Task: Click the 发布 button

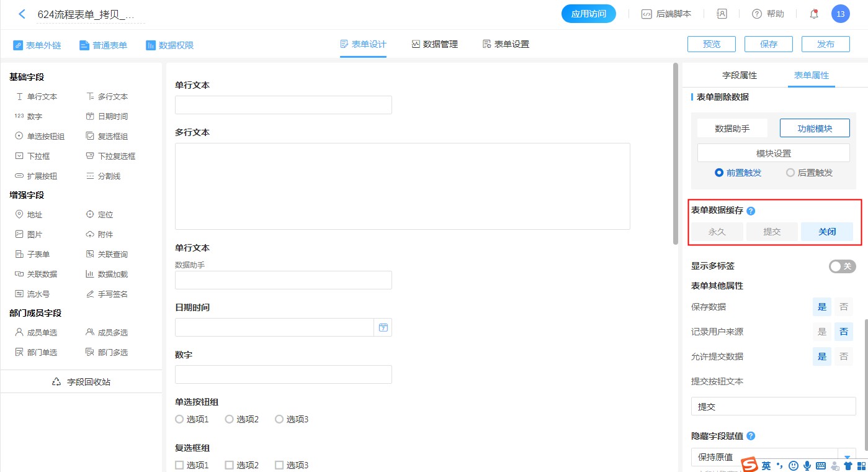Action: [825, 44]
